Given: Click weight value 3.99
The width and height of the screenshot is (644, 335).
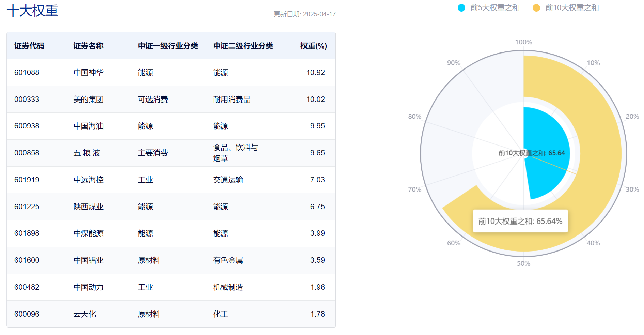Looking at the screenshot, I should (317, 233).
